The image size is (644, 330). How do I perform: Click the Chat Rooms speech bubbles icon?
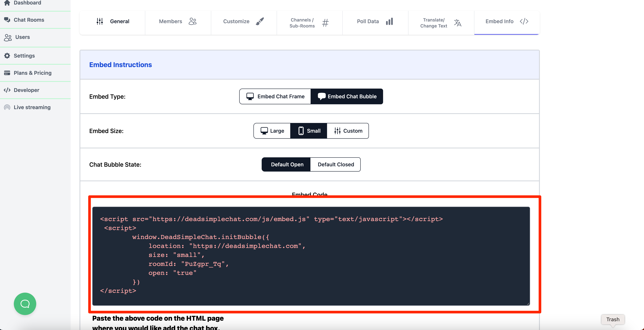coord(7,20)
